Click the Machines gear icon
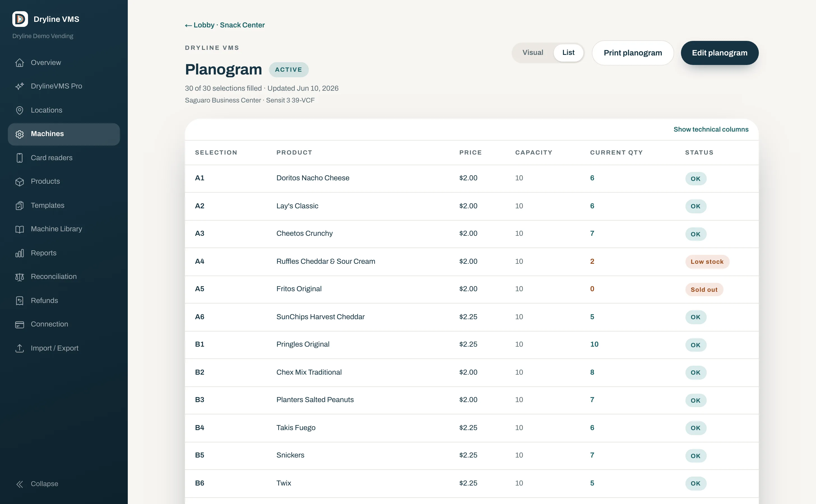 tap(20, 134)
